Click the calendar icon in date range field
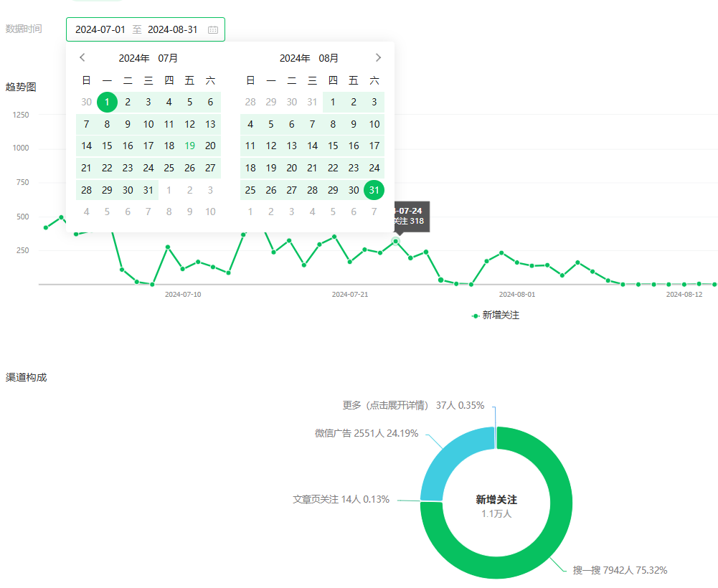This screenshot has width=718, height=588. [213, 30]
